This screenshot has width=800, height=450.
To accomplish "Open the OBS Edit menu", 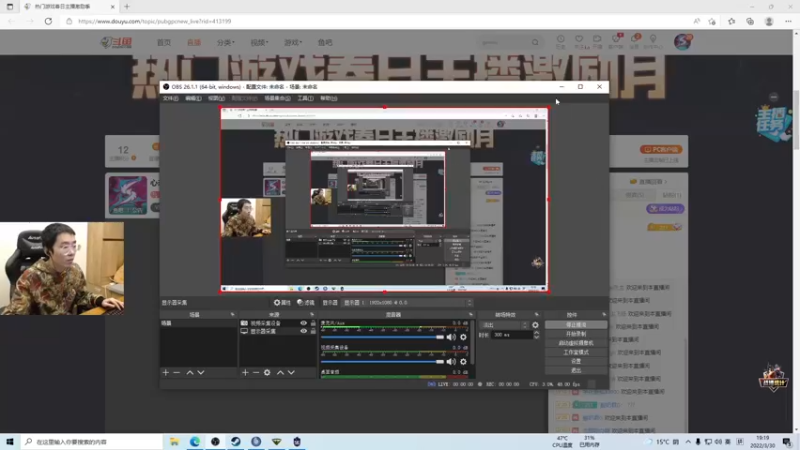I will coord(193,98).
